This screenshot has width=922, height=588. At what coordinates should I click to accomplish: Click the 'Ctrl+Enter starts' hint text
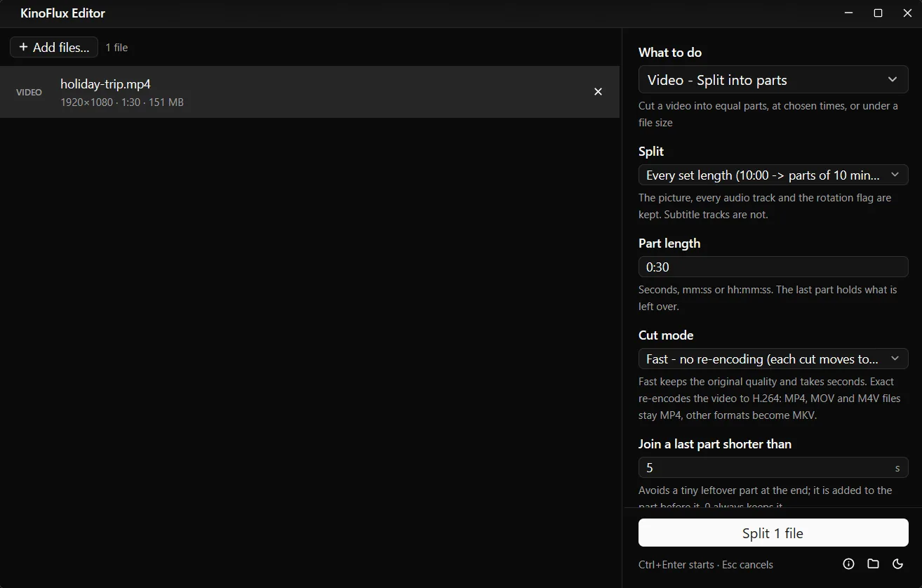click(676, 564)
